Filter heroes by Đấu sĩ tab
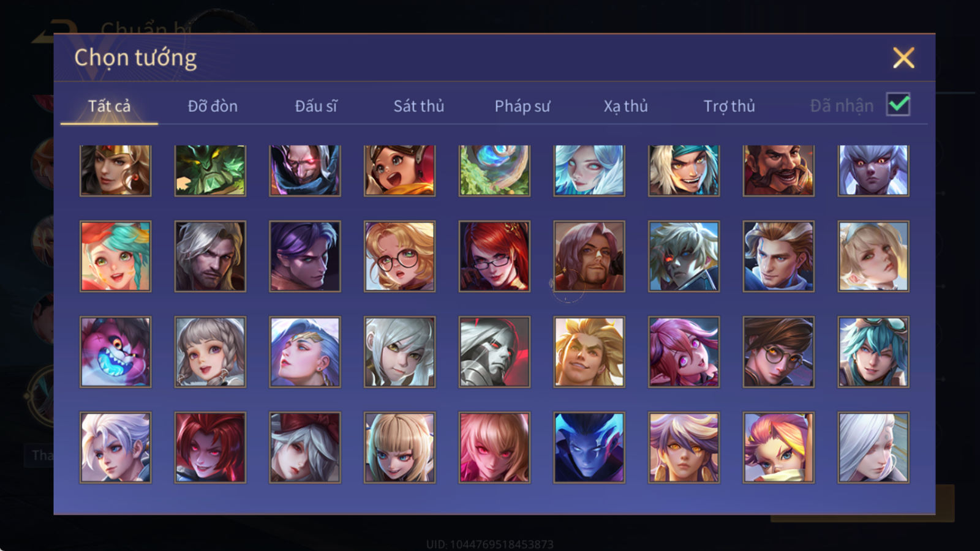Viewport: 980px width, 551px height. [x=316, y=106]
